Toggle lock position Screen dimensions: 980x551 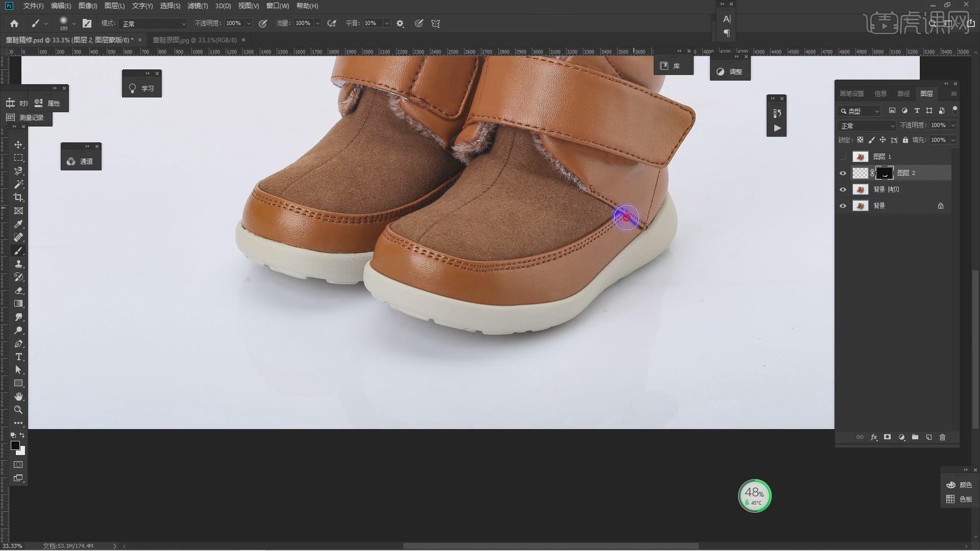pyautogui.click(x=883, y=140)
